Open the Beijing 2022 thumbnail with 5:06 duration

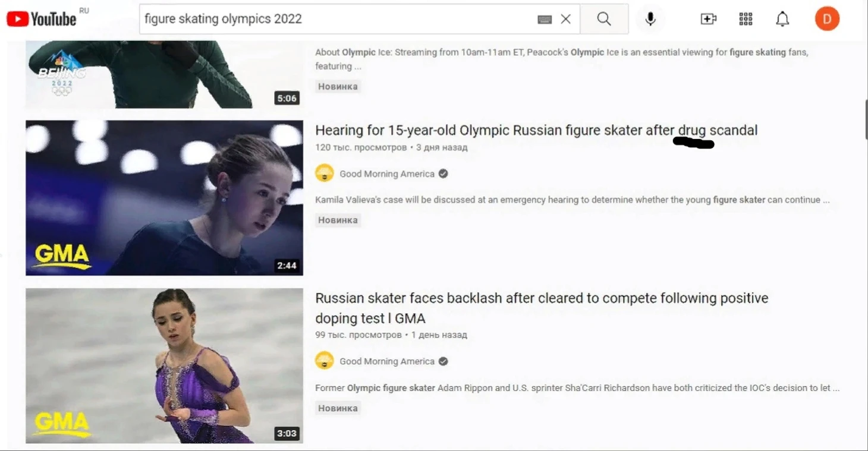tap(164, 74)
